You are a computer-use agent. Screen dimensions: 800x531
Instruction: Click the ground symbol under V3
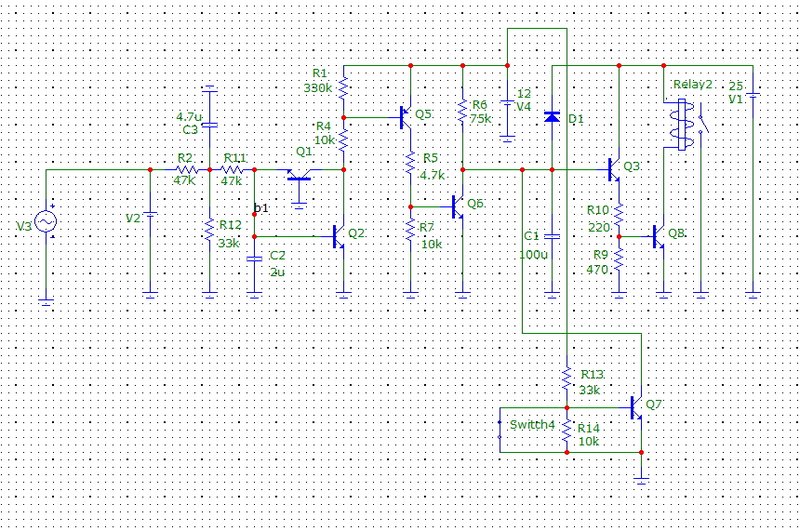[x=46, y=303]
